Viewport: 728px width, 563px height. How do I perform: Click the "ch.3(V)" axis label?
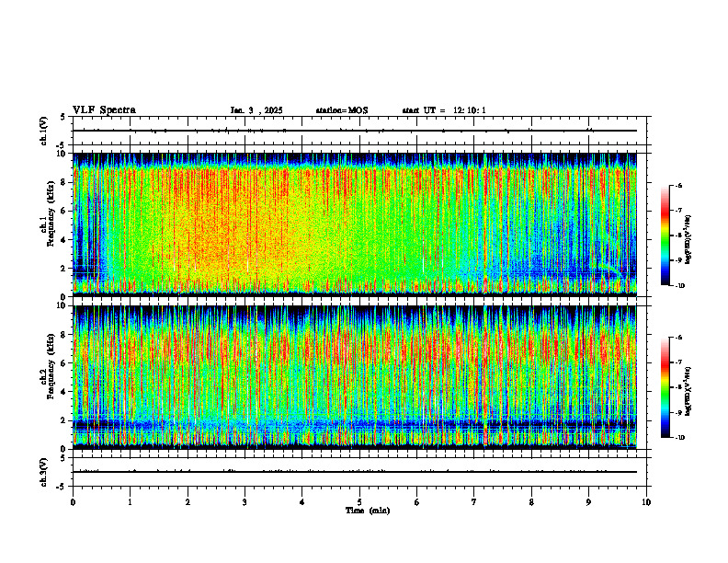(44, 472)
